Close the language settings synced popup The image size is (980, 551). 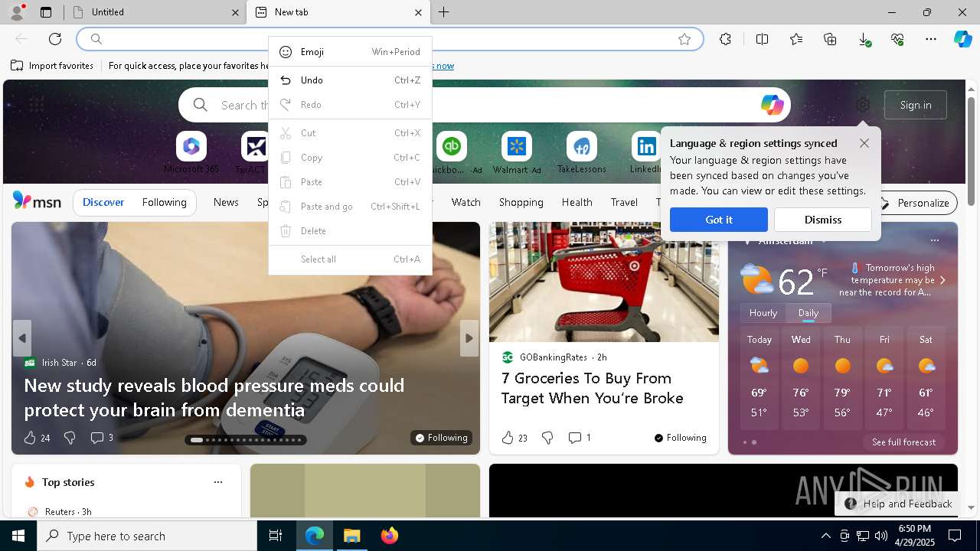click(x=864, y=143)
